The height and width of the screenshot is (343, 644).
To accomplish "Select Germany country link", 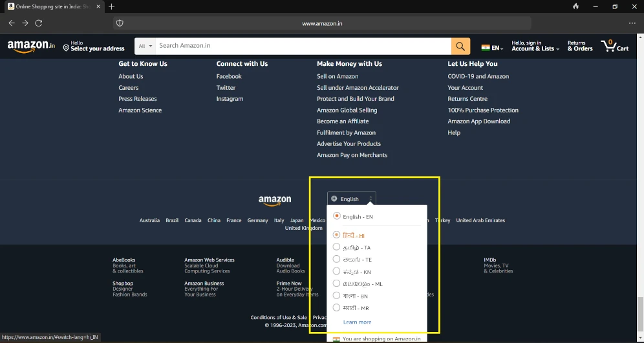I will (257, 220).
